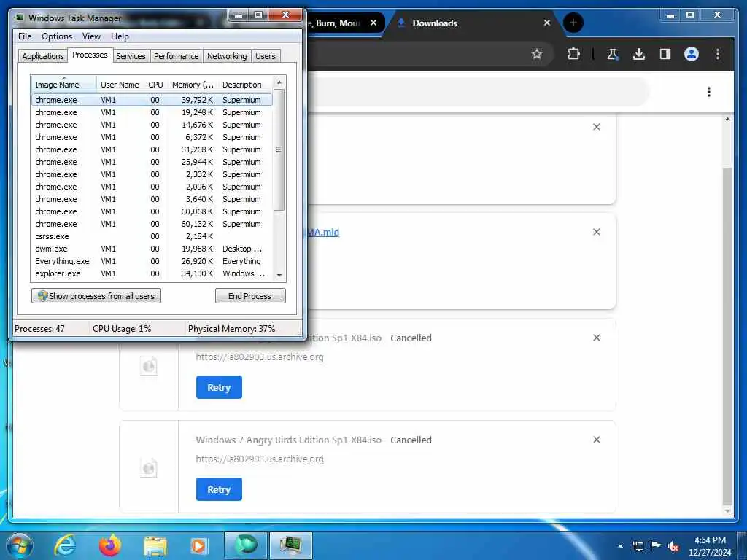
Task: Open the browser profile avatar icon
Action: point(692,54)
